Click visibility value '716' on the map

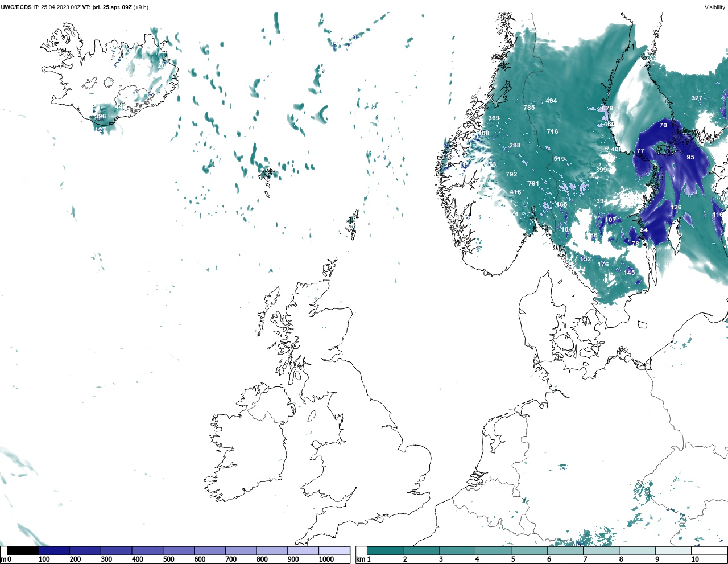coord(552,131)
